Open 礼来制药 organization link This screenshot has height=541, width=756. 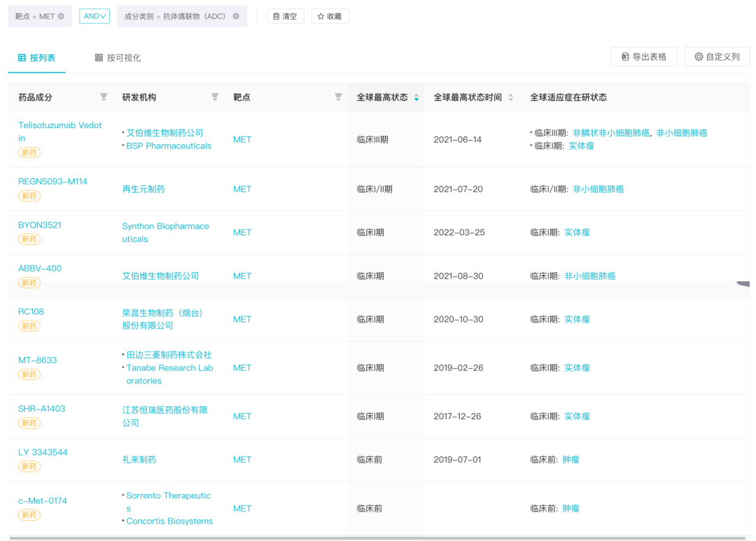[139, 460]
